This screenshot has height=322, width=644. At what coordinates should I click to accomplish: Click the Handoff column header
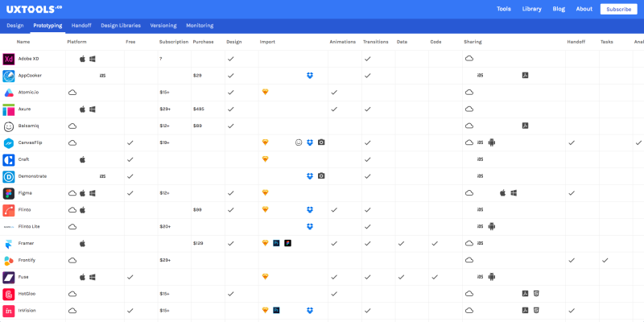(576, 42)
